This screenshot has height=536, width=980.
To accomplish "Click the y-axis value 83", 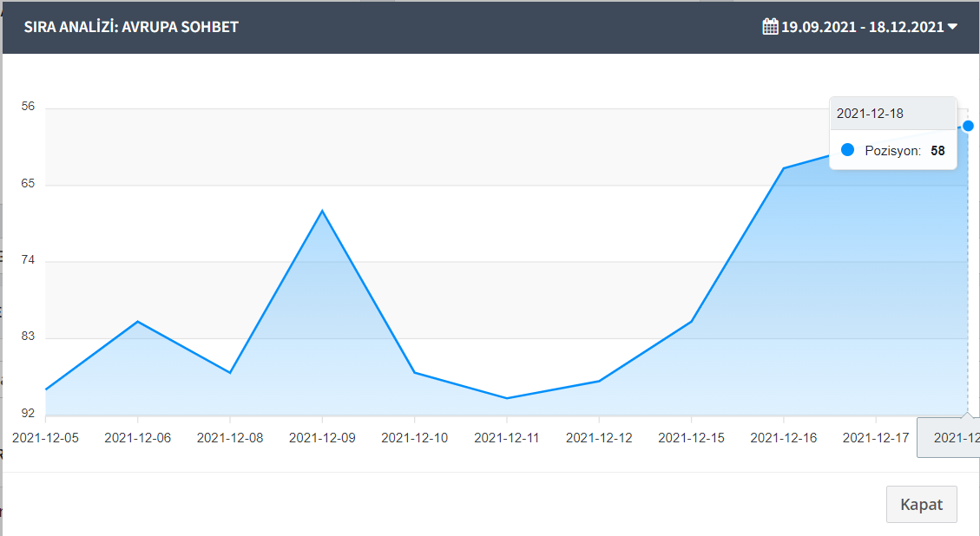I will coord(28,337).
